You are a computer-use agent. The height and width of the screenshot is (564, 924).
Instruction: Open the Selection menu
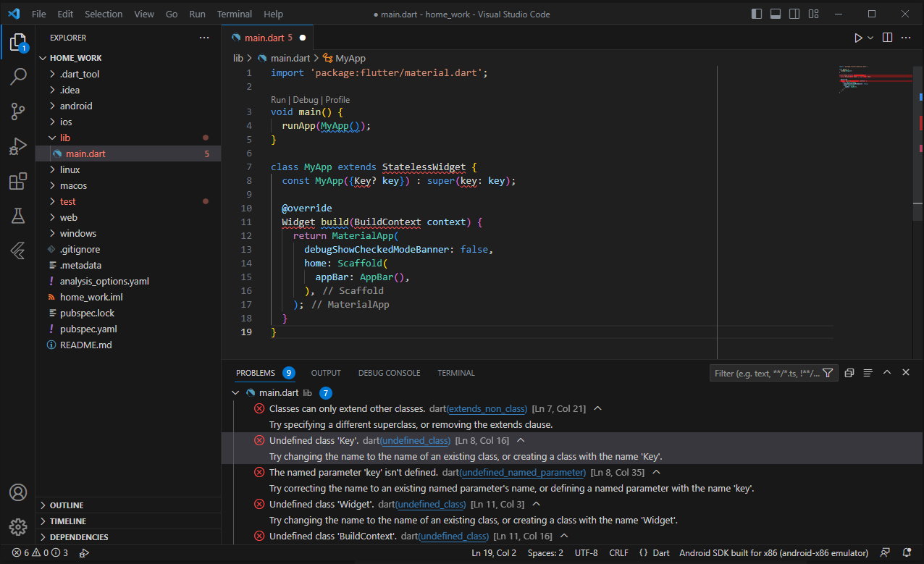(x=104, y=14)
